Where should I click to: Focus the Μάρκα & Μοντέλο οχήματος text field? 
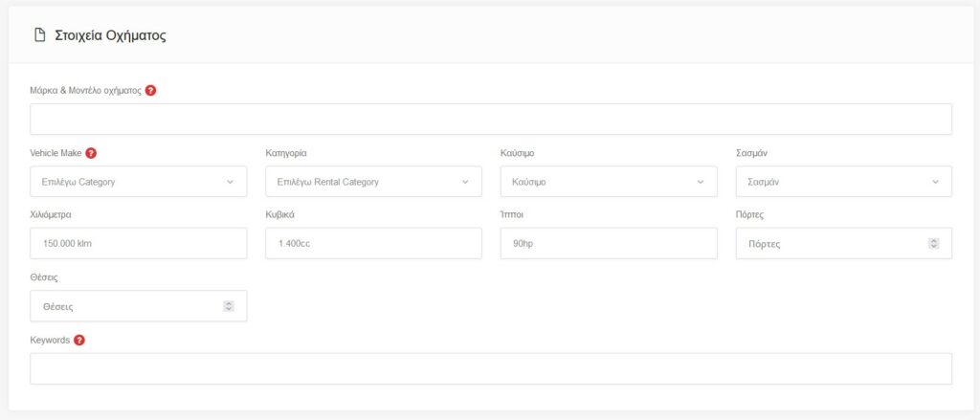[490, 120]
